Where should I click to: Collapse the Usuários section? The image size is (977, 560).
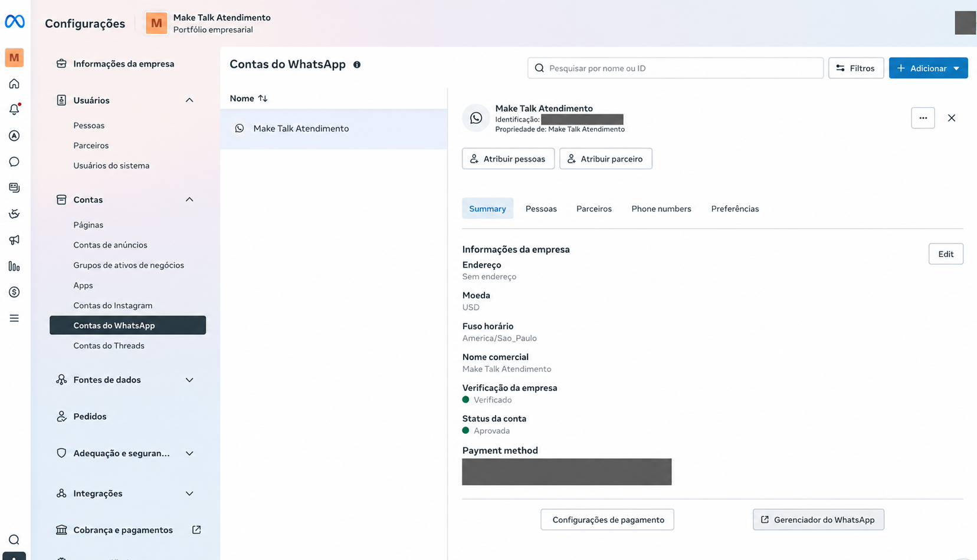click(x=189, y=100)
